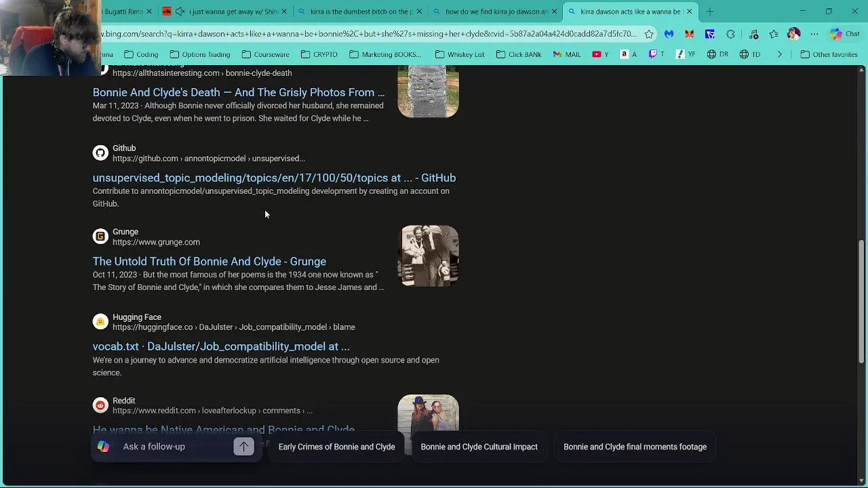Open the Amazon A bookmark
The image size is (868, 488).
coord(629,54)
